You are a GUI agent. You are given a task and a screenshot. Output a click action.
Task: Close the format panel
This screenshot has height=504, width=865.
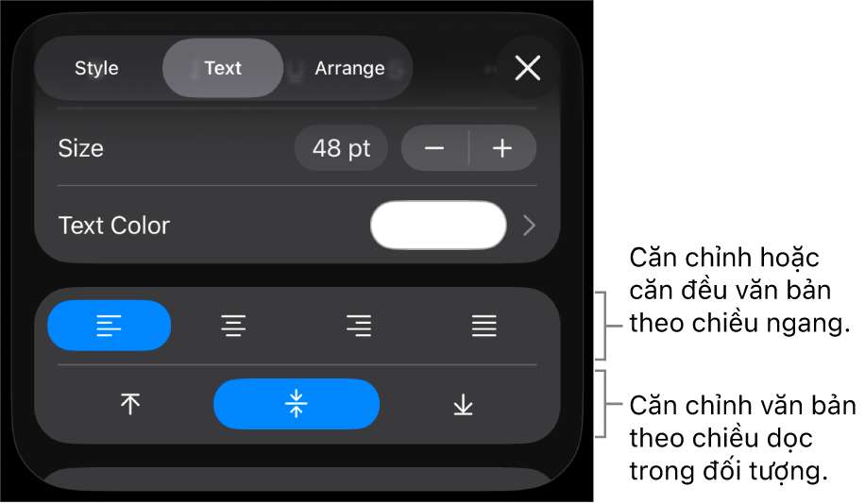(528, 68)
